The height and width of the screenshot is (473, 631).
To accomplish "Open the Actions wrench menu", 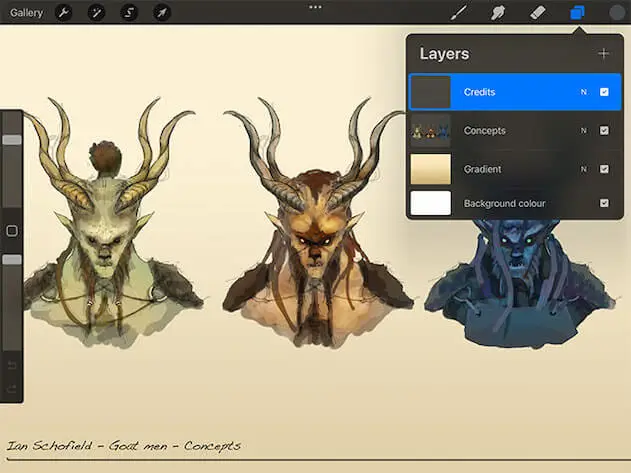I will click(x=63, y=13).
